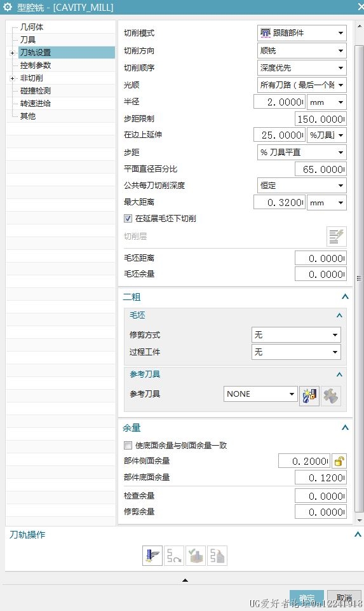Viewport: 364px width, 611px height.
Task: Click the lock icon next to 部件侧面余量
Action: pyautogui.click(x=339, y=461)
